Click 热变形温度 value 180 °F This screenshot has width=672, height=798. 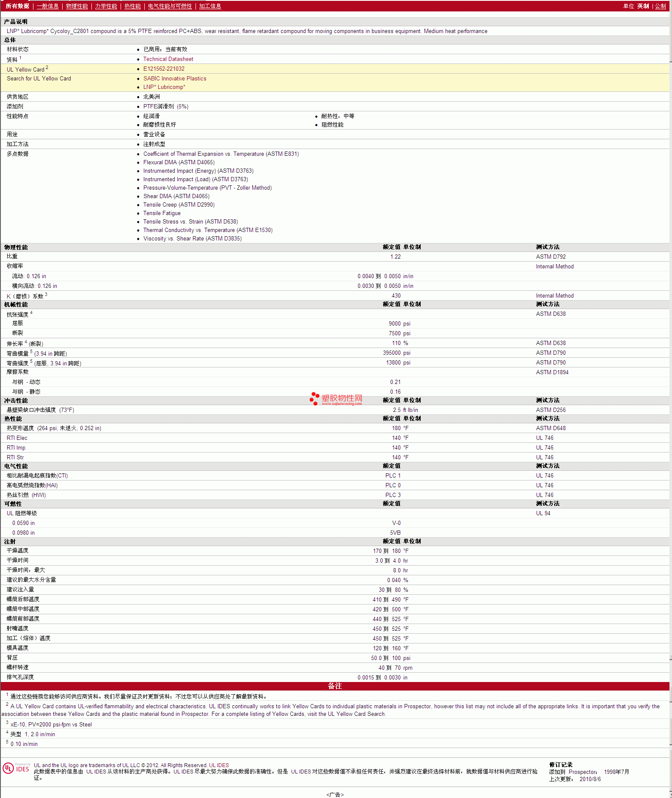point(400,428)
